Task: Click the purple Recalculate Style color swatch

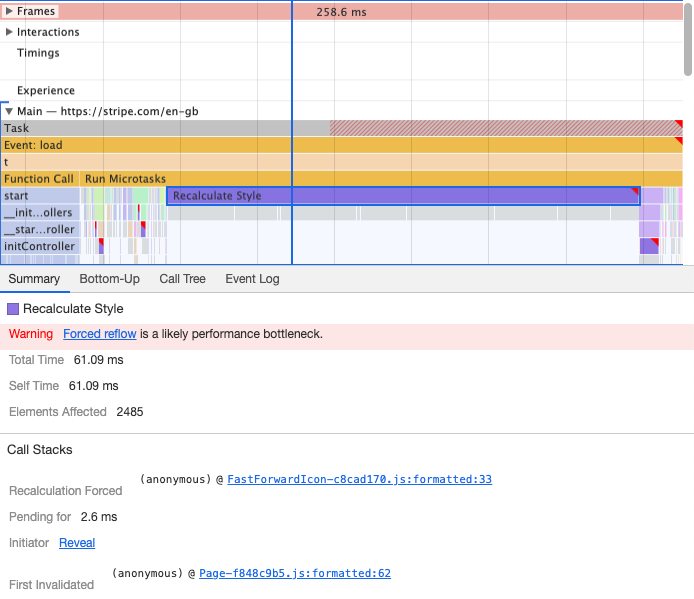Action: tap(13, 309)
